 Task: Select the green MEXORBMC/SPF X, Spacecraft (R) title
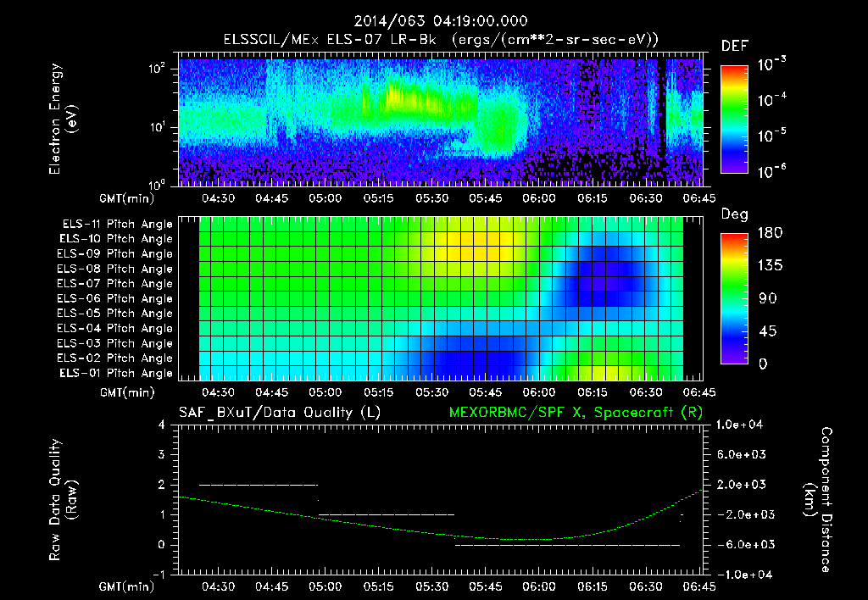click(x=576, y=413)
